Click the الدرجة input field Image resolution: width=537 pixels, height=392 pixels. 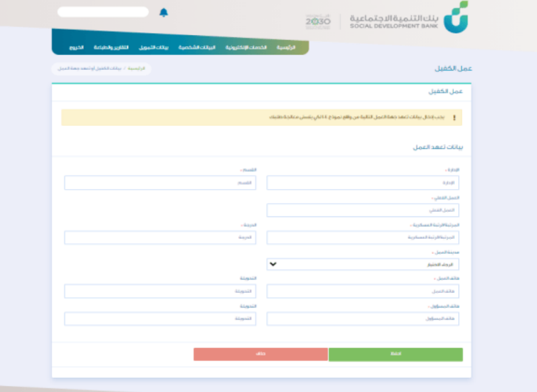tap(160, 238)
